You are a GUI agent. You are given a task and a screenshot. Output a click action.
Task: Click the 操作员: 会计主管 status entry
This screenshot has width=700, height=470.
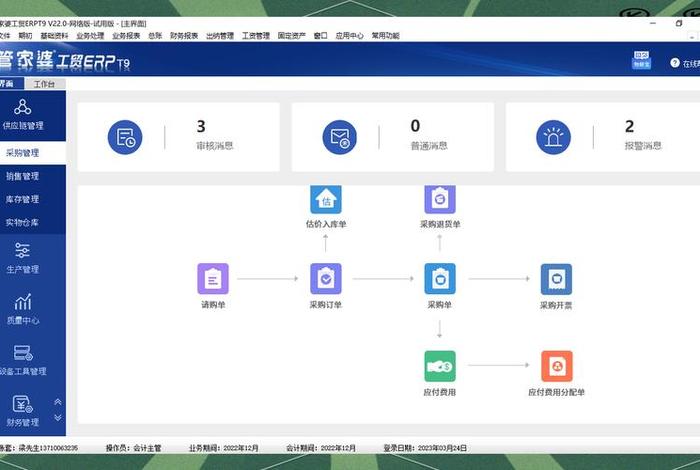click(133, 448)
